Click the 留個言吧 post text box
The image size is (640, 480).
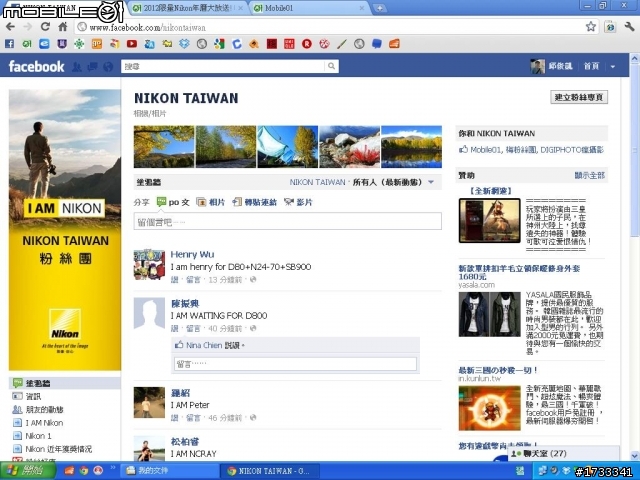(287, 221)
